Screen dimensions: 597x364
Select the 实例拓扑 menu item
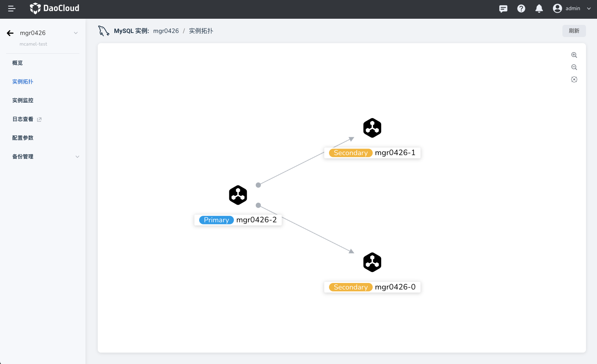coord(23,82)
